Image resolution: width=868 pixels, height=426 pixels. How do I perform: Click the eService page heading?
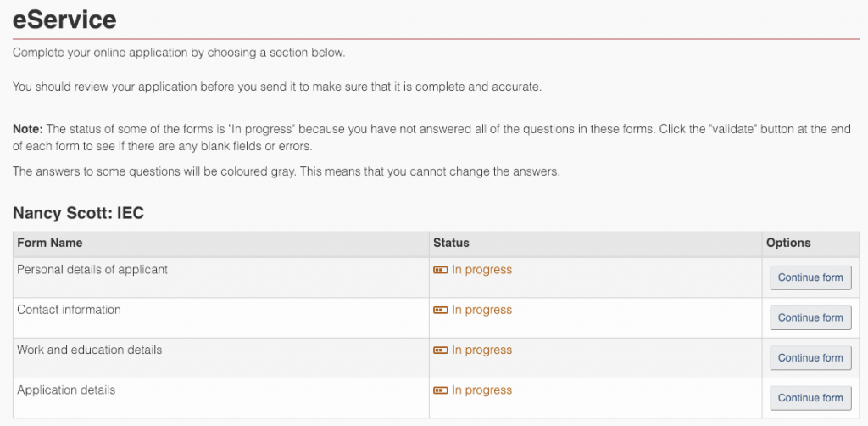click(64, 20)
